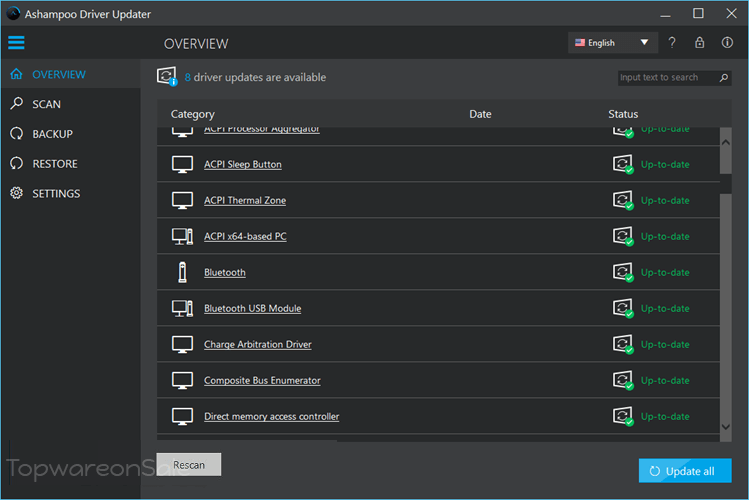Open the English language dropdown
This screenshot has height=500, width=749.
[x=612, y=43]
